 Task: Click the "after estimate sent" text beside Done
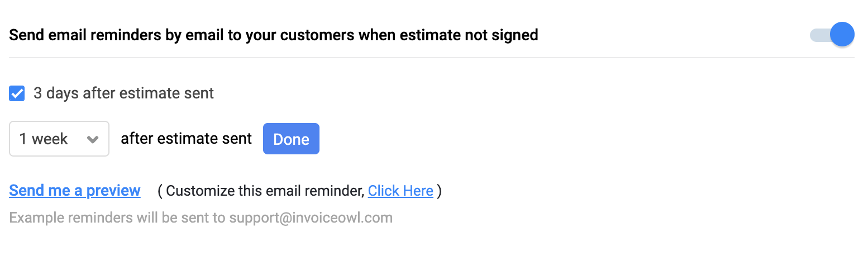pos(186,139)
